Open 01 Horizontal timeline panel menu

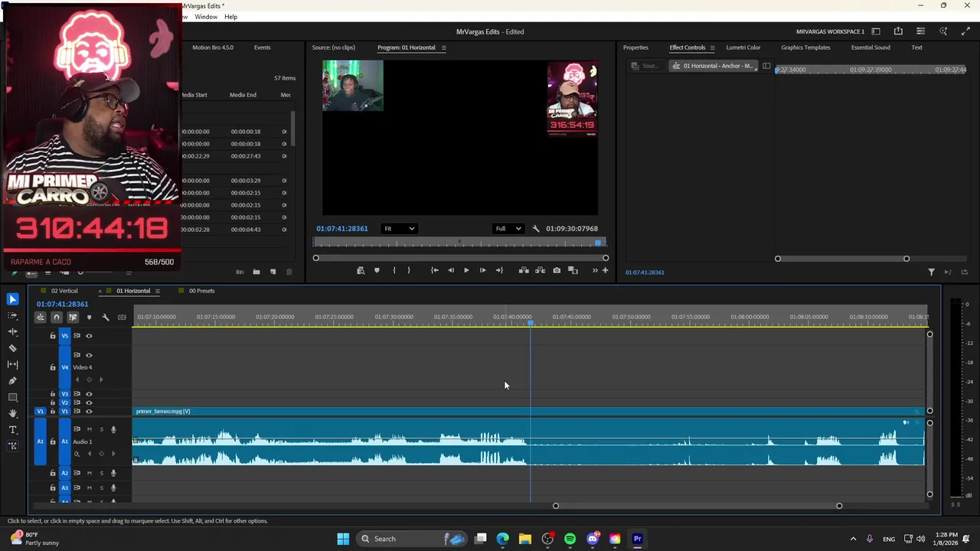157,291
